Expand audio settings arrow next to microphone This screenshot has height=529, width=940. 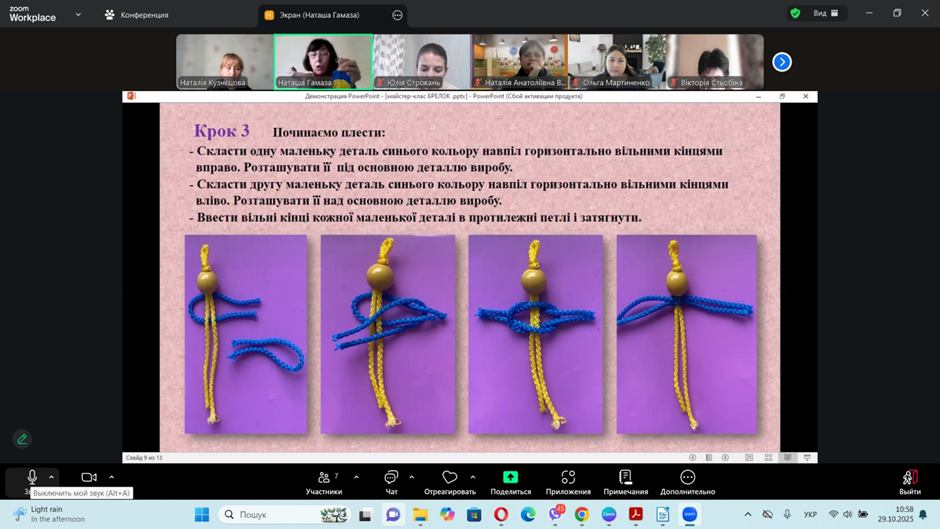tap(52, 477)
